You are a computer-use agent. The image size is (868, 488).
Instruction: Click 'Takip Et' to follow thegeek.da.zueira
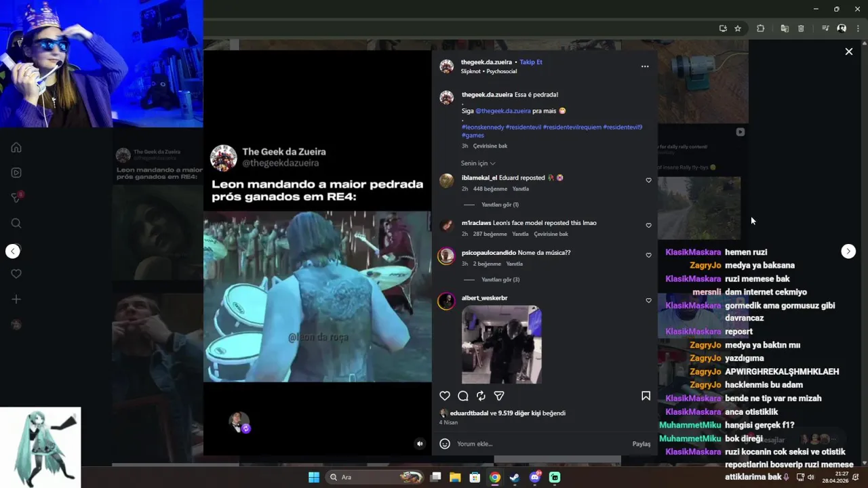531,62
